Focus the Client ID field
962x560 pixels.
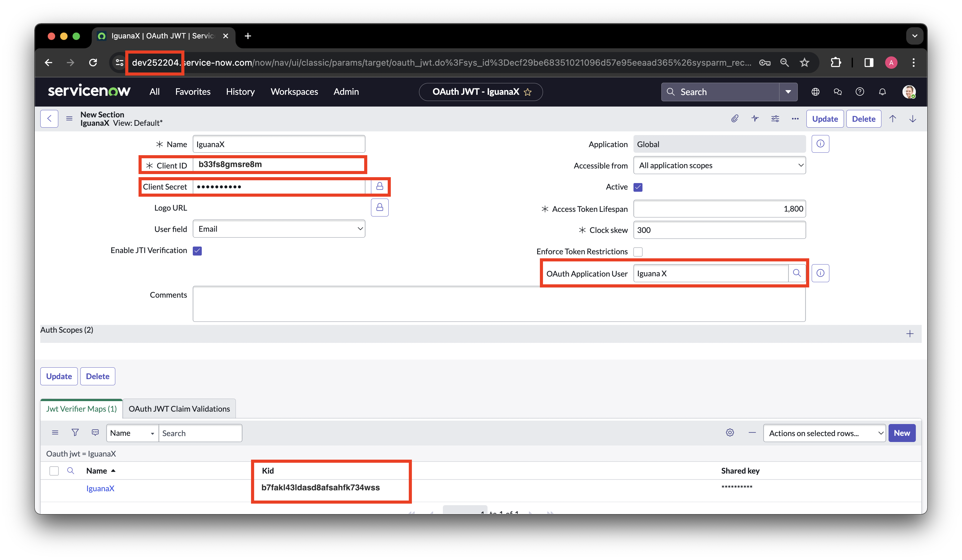click(x=279, y=164)
